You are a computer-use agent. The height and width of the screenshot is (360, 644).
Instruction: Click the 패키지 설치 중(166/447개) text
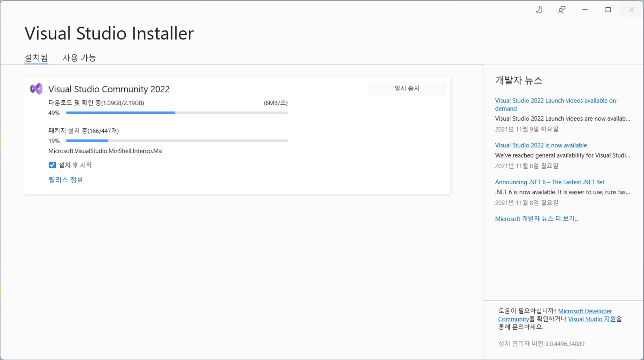click(84, 131)
